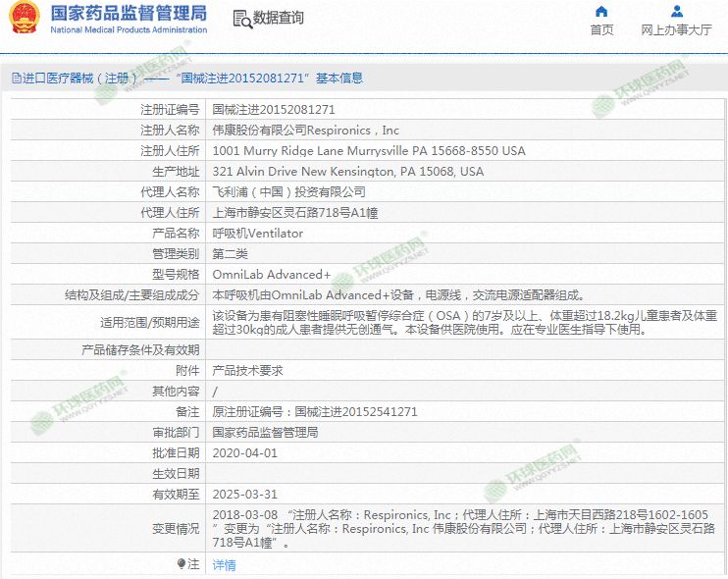Open the 详情 link in the 注 row
This screenshot has height=579, width=728.
point(225,565)
